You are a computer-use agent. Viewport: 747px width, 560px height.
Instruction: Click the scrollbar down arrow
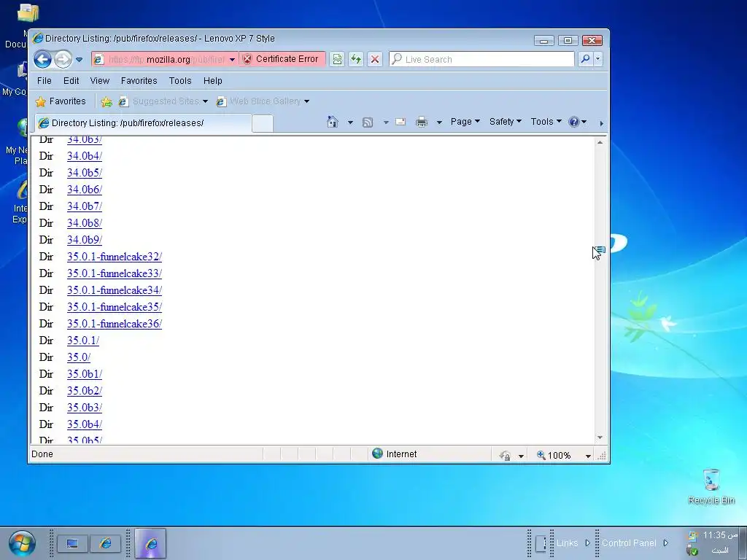click(x=600, y=437)
